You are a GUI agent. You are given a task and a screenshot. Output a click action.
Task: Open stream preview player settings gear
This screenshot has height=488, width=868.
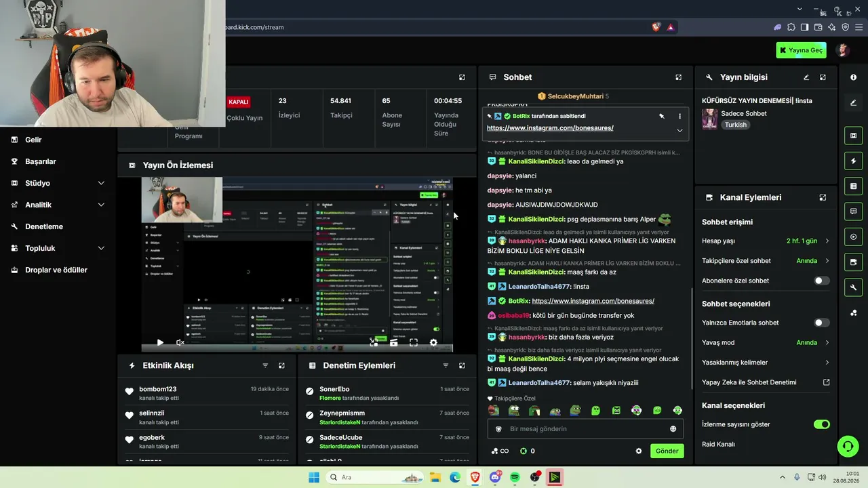click(x=433, y=343)
